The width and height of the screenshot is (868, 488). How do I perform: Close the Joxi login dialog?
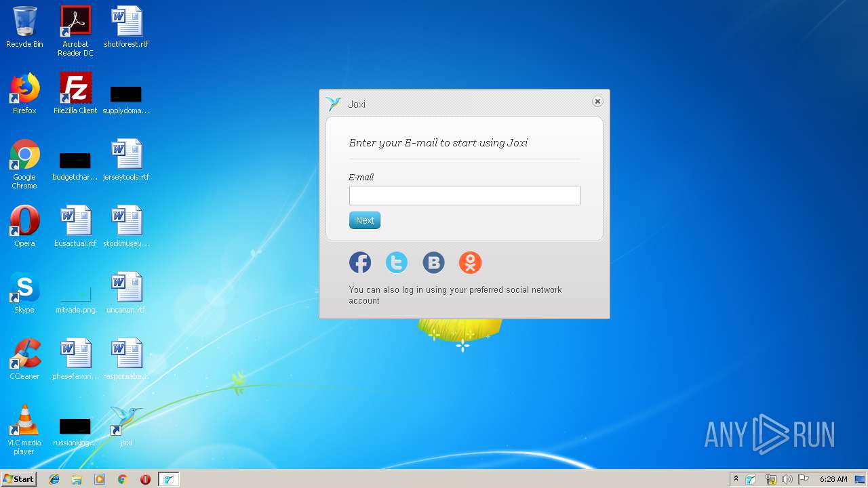pyautogui.click(x=597, y=101)
